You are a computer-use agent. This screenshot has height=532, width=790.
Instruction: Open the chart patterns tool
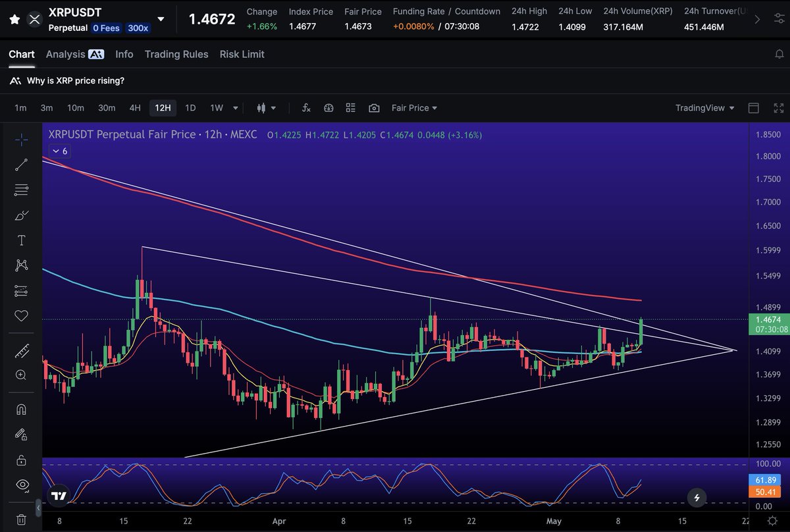click(x=21, y=265)
